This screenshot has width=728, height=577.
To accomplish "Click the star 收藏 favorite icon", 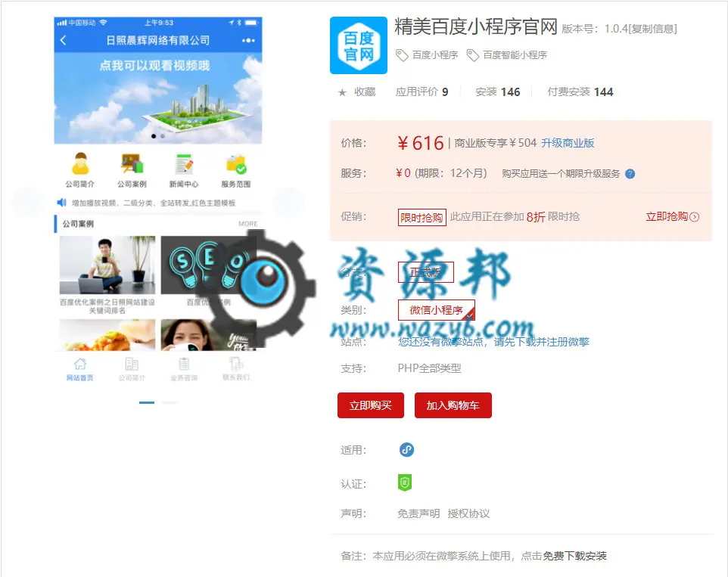I will click(x=342, y=92).
